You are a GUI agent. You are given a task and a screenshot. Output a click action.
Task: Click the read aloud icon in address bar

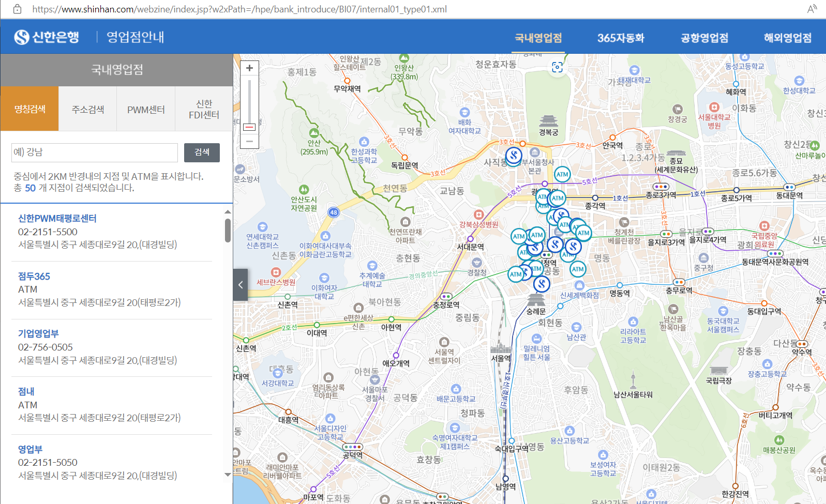pos(812,9)
